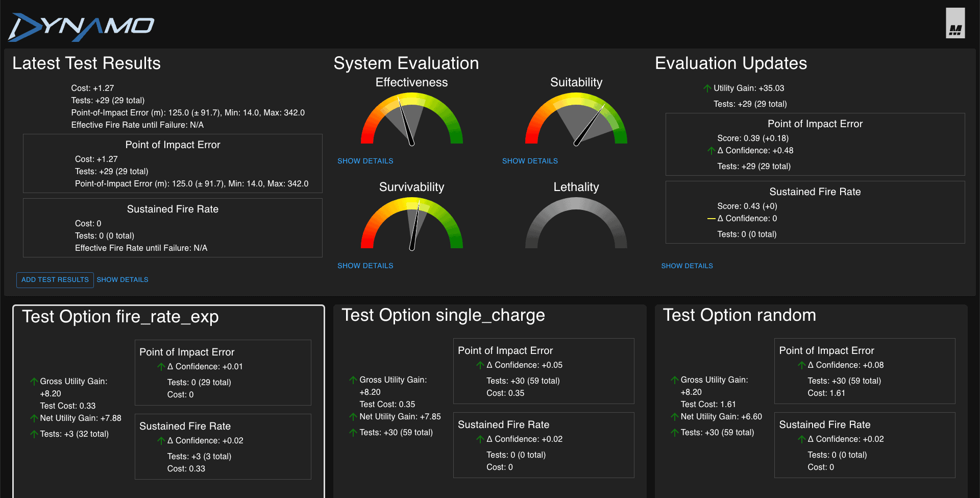This screenshot has height=498, width=980.
Task: Expand Show Details under Suitability gauge
Action: tap(530, 161)
